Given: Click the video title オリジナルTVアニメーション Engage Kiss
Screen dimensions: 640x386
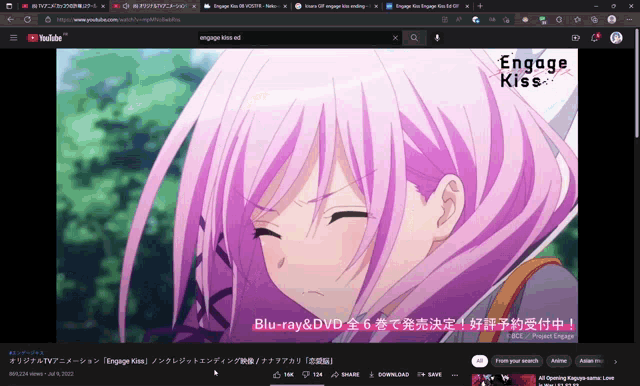Looking at the screenshot, I should click(171, 361).
